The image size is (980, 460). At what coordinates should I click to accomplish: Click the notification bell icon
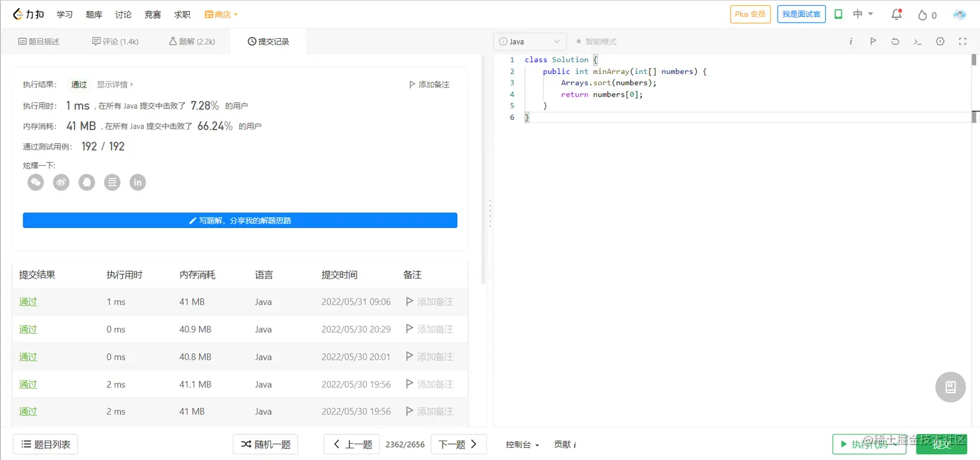896,14
